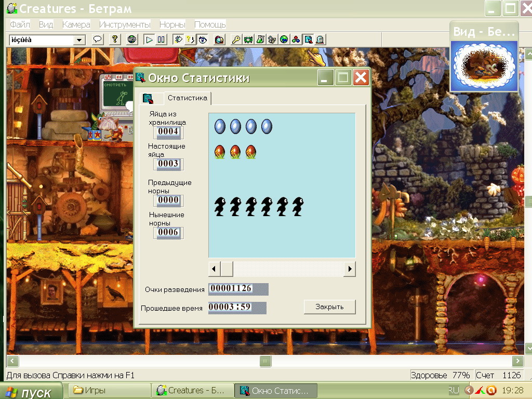Click the computer monitor in game scene
Viewport: 532px width, 399px height.
116,96
